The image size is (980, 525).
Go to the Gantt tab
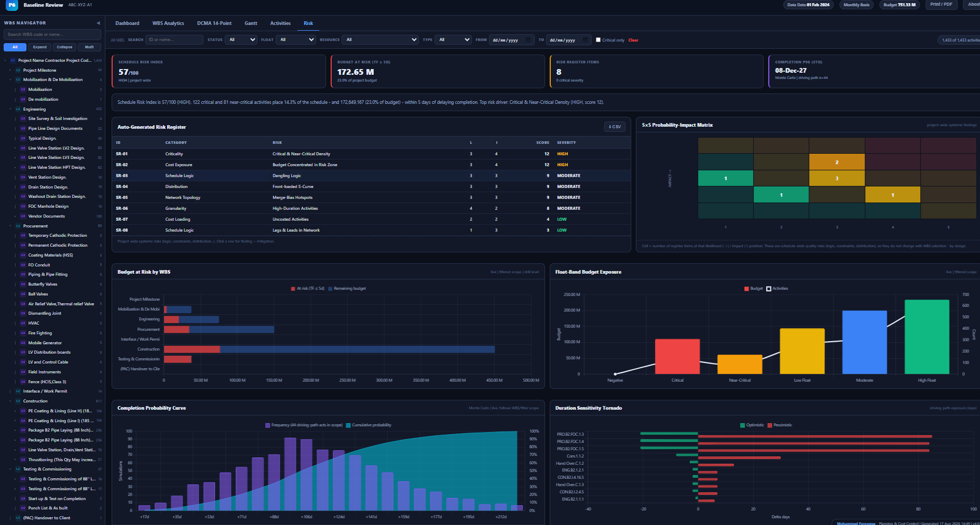pyautogui.click(x=251, y=23)
